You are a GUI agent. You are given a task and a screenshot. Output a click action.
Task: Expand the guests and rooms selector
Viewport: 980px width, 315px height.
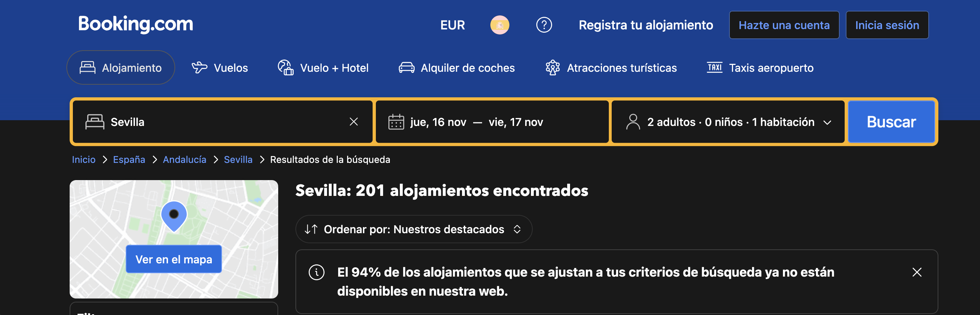pyautogui.click(x=728, y=122)
